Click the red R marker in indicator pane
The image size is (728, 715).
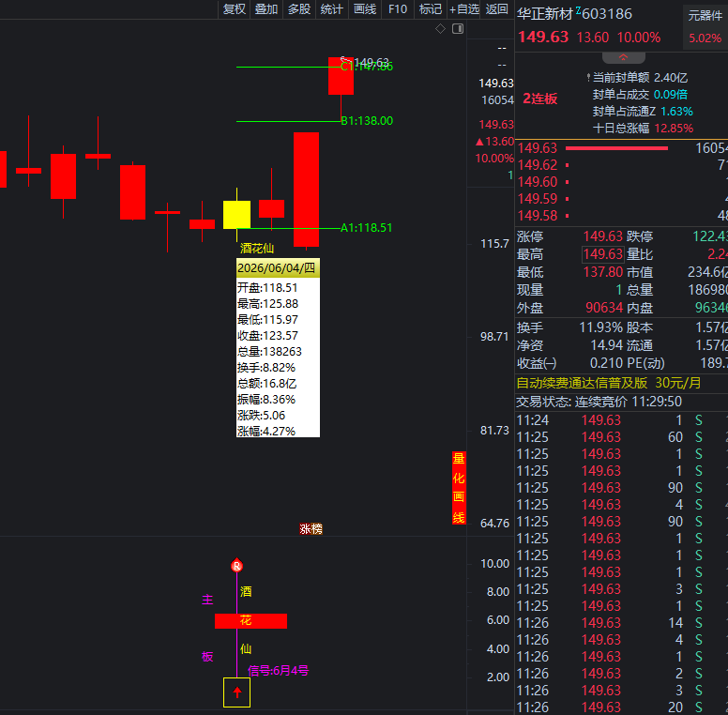pos(236,566)
